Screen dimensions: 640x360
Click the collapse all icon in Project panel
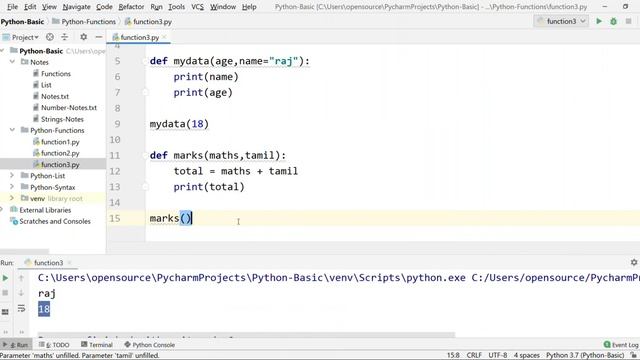tap(64, 37)
